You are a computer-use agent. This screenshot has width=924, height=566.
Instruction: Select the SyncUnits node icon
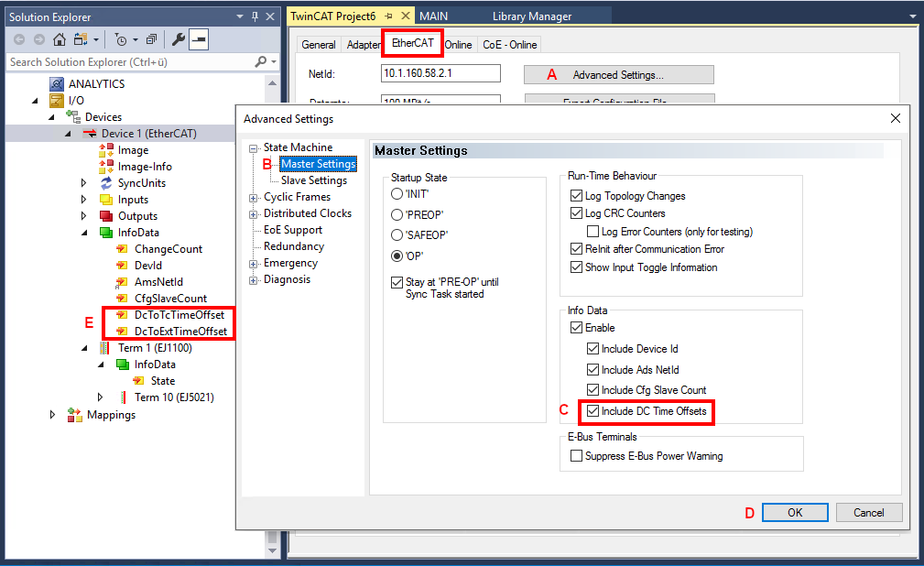(106, 183)
